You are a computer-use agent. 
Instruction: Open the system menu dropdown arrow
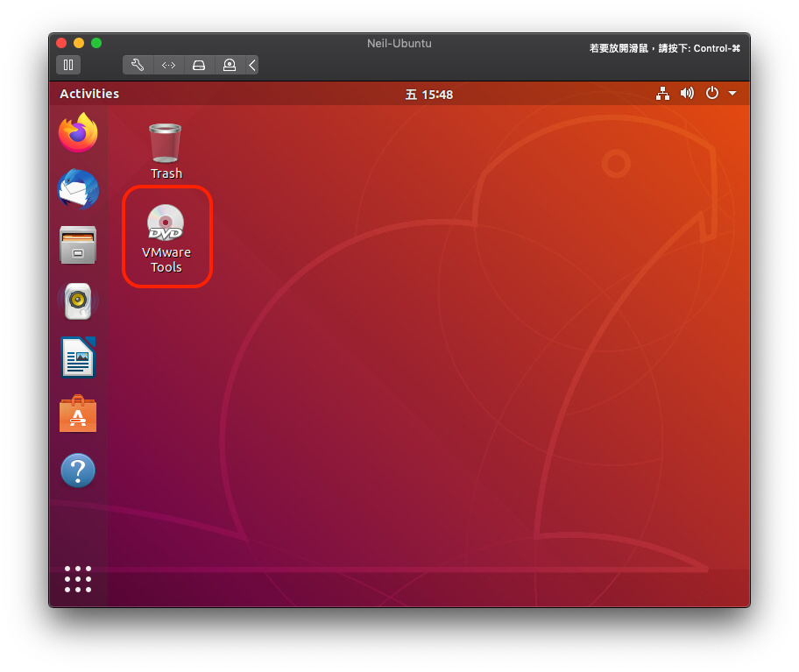point(732,93)
